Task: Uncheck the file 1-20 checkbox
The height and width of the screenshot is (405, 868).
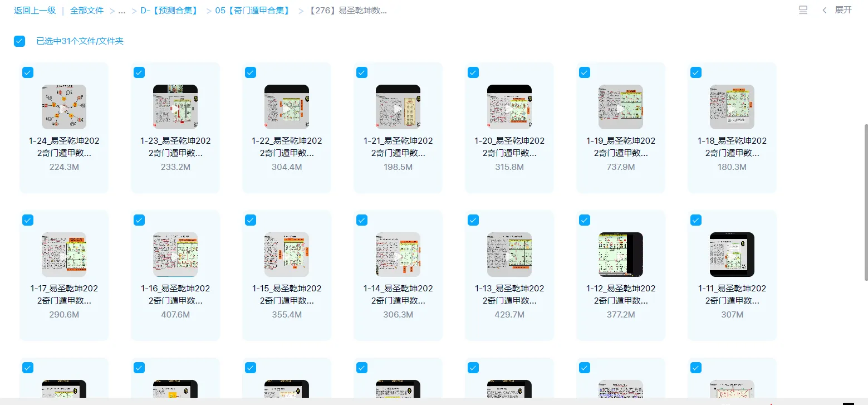Action: [x=473, y=72]
